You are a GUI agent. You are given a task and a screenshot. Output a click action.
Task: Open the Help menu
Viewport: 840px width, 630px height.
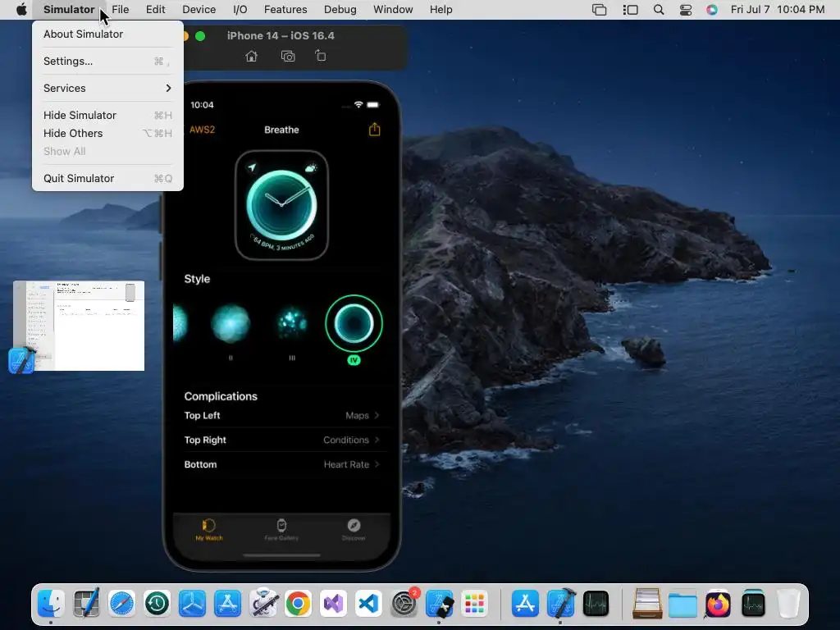click(441, 10)
